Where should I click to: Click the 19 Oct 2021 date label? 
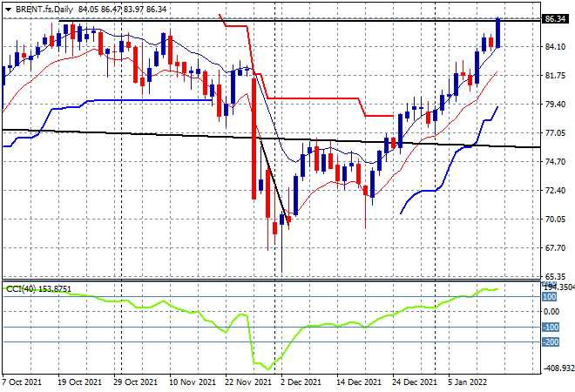coord(79,382)
